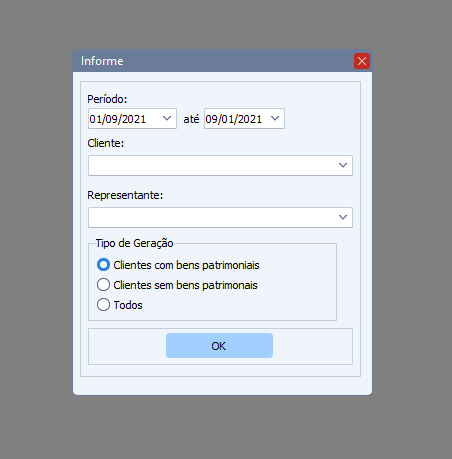Click the Tipo de Geração group caption
Image resolution: width=452 pixels, height=459 pixels.
tap(134, 243)
